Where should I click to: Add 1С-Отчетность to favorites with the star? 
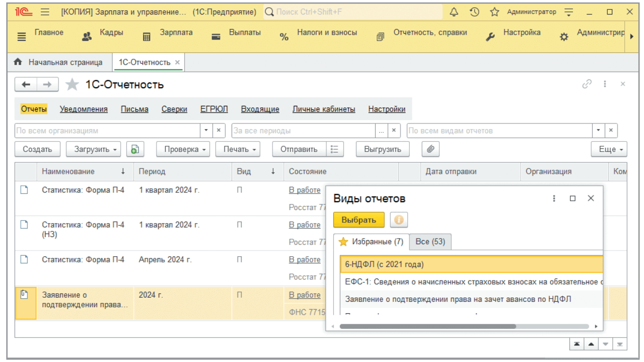click(x=72, y=85)
